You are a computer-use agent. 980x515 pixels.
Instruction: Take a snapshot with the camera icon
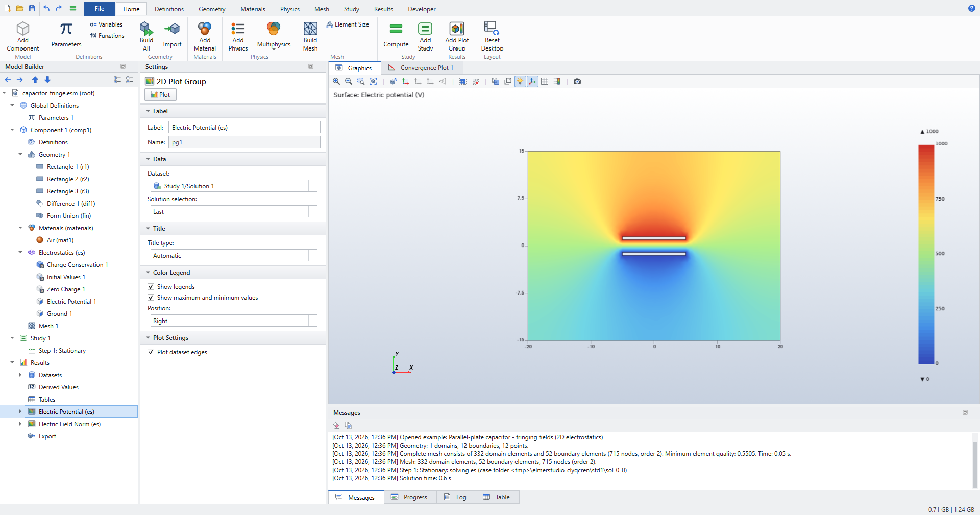tap(577, 81)
